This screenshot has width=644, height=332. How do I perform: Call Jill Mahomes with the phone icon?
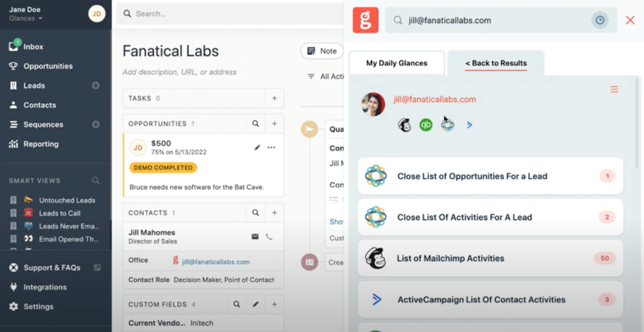click(x=269, y=236)
